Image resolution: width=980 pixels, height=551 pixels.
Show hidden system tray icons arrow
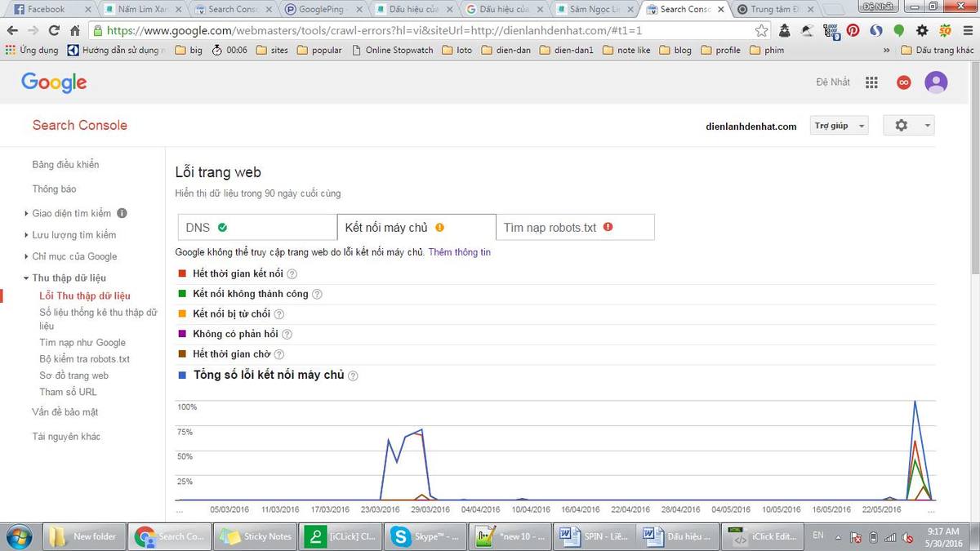[837, 537]
